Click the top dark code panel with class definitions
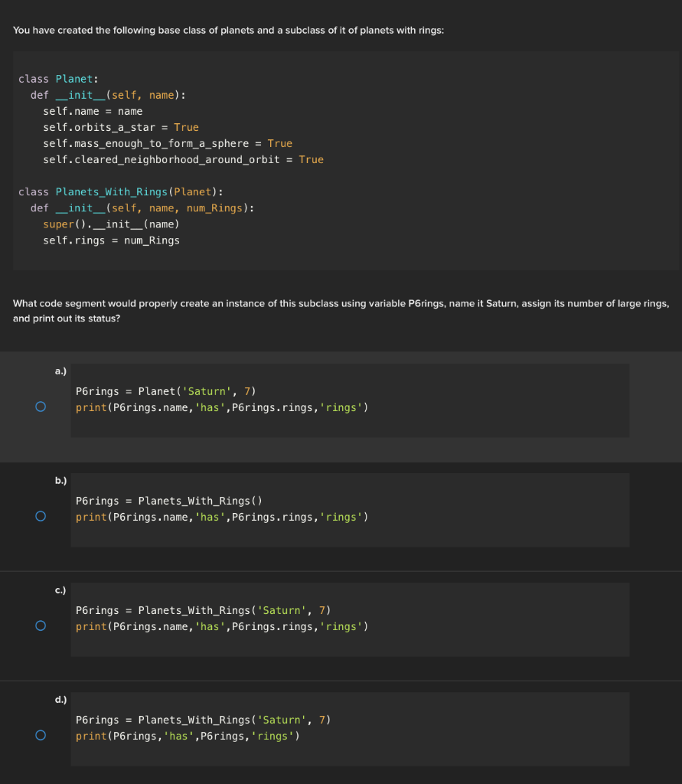This screenshot has height=784, width=682. (341, 161)
